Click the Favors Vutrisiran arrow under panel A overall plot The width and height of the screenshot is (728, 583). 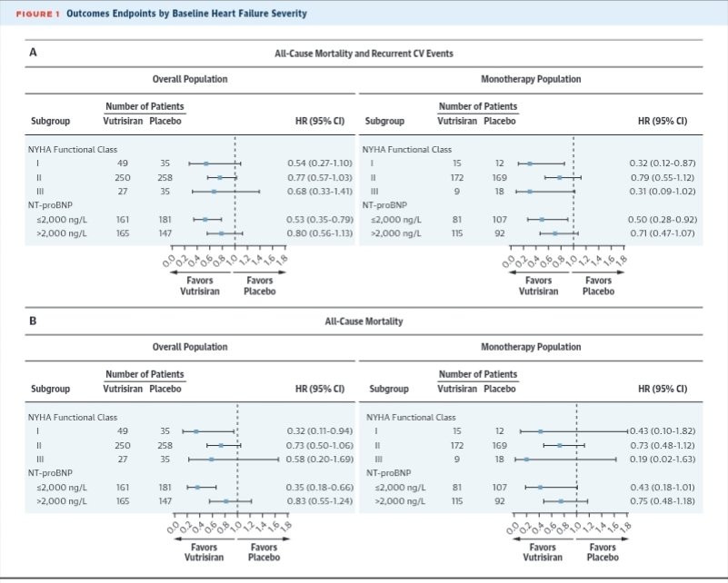coord(201,272)
